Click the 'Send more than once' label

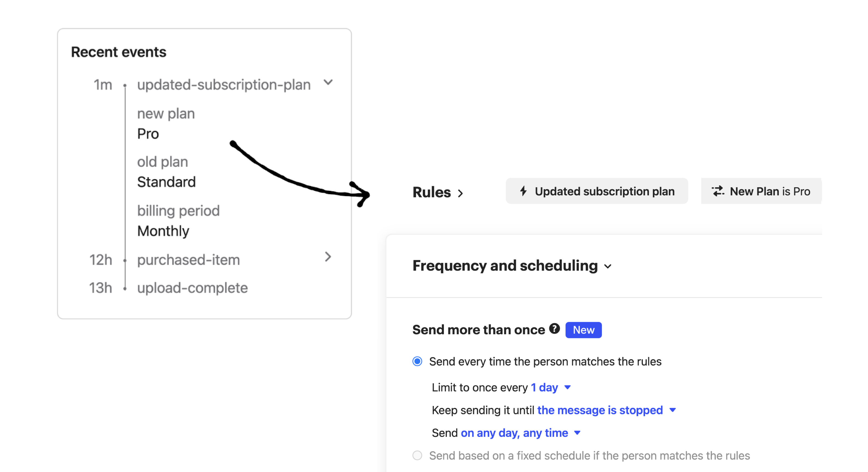click(x=479, y=330)
